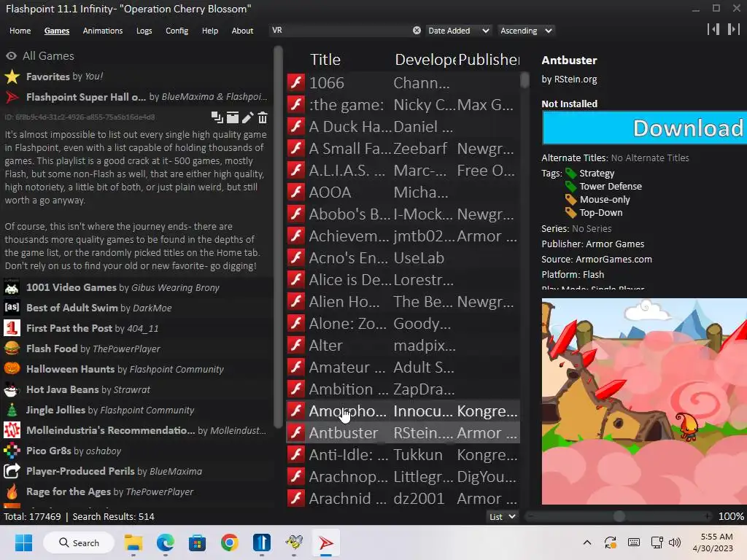Image resolution: width=747 pixels, height=560 pixels.
Task: Click the Pico Gr8s colorful icon
Action: tap(12, 451)
